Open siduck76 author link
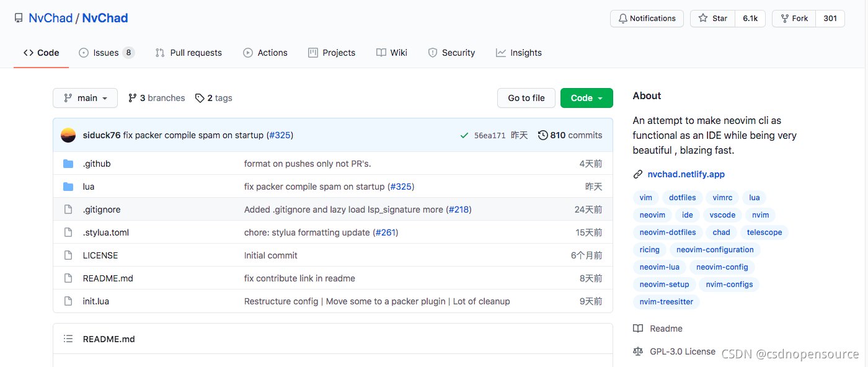 pos(102,135)
